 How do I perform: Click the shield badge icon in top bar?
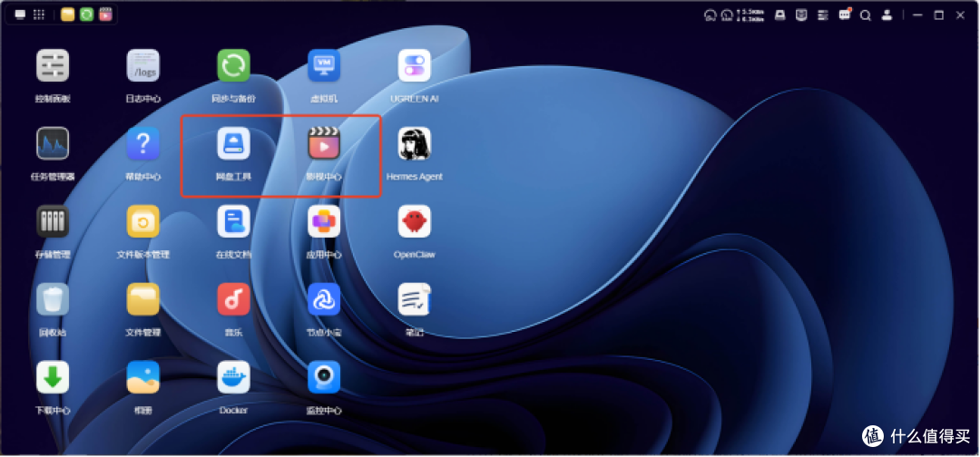pos(801,15)
